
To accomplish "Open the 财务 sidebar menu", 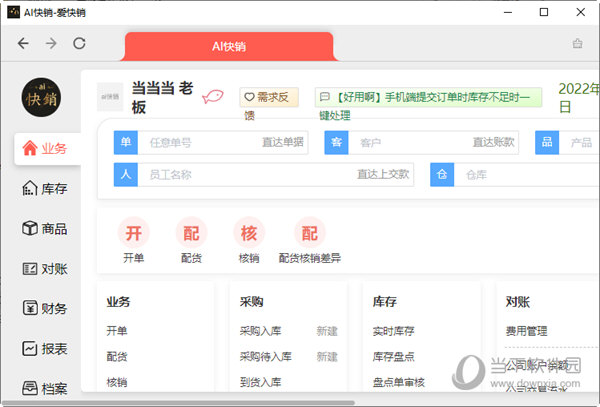I will coord(45,308).
